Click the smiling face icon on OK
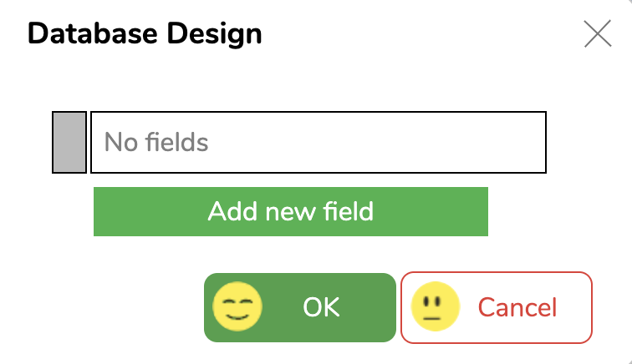Viewport: 632px width, 364px height. tap(237, 306)
